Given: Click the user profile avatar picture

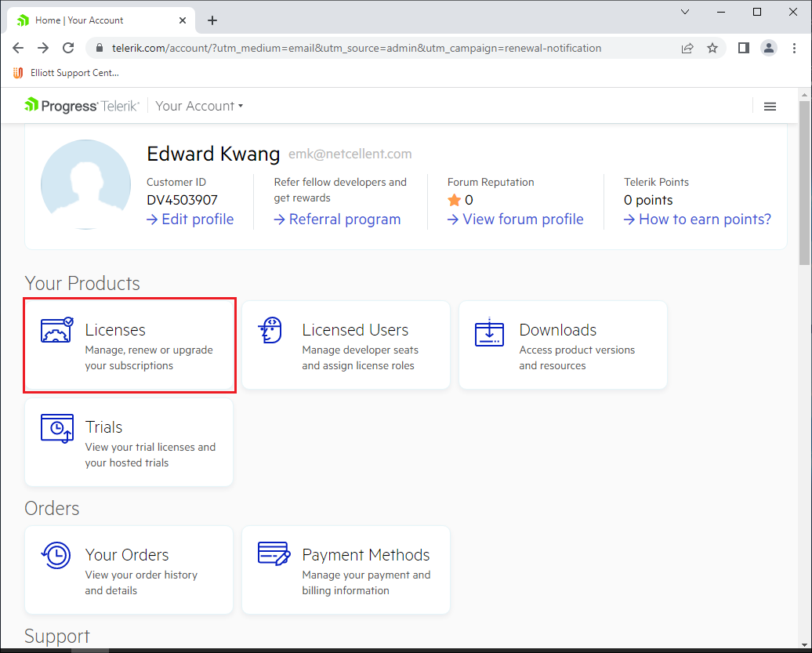Looking at the screenshot, I should (x=86, y=184).
